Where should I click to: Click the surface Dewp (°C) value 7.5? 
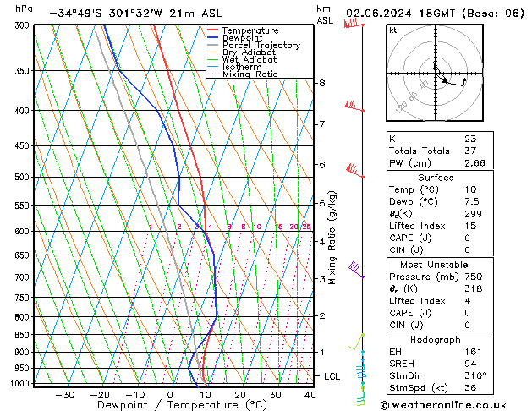click(x=472, y=201)
